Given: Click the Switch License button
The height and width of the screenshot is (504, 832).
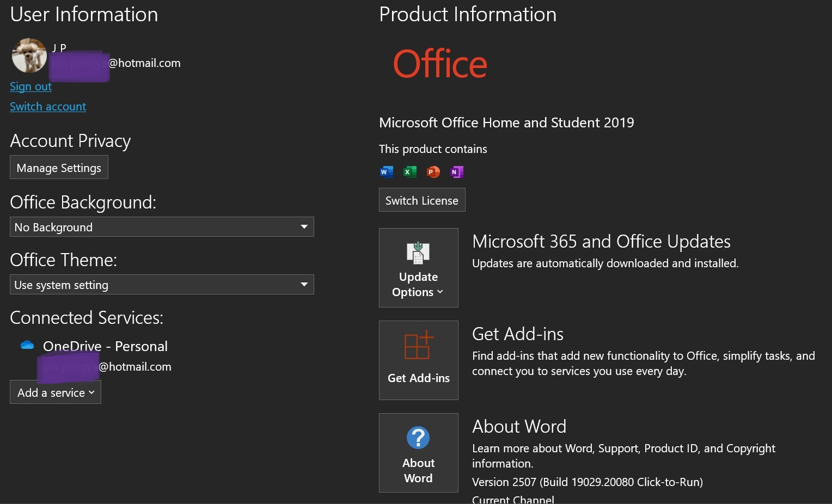Looking at the screenshot, I should pyautogui.click(x=422, y=200).
